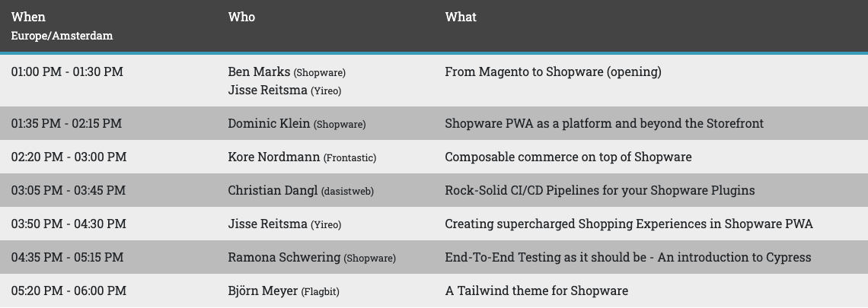868x308 pixels.
Task: Click speaker Christian Dangl
Action: click(x=273, y=191)
